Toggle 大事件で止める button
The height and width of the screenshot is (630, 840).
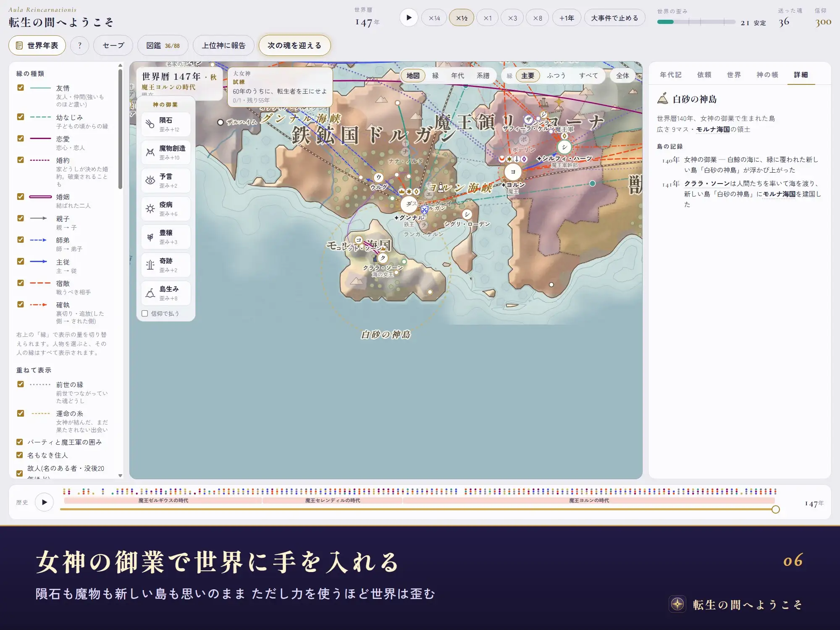coord(614,18)
